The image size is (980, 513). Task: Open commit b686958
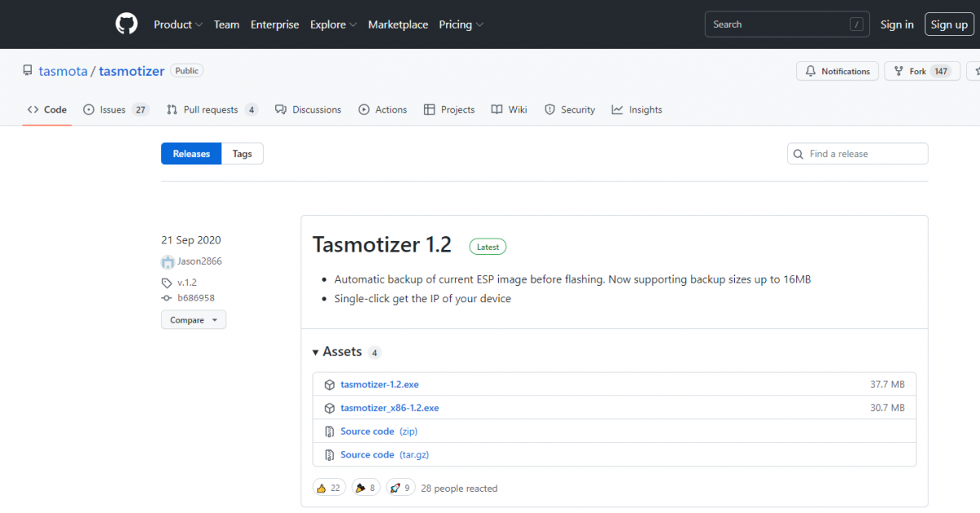tap(196, 298)
